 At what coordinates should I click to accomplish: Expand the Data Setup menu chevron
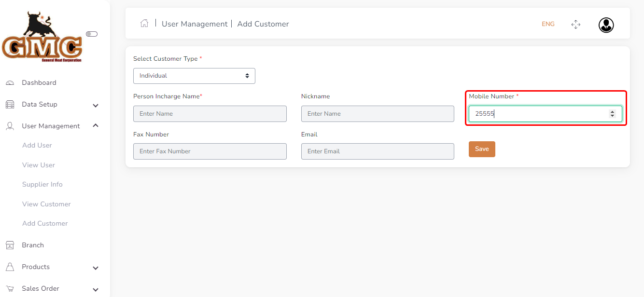tap(96, 106)
